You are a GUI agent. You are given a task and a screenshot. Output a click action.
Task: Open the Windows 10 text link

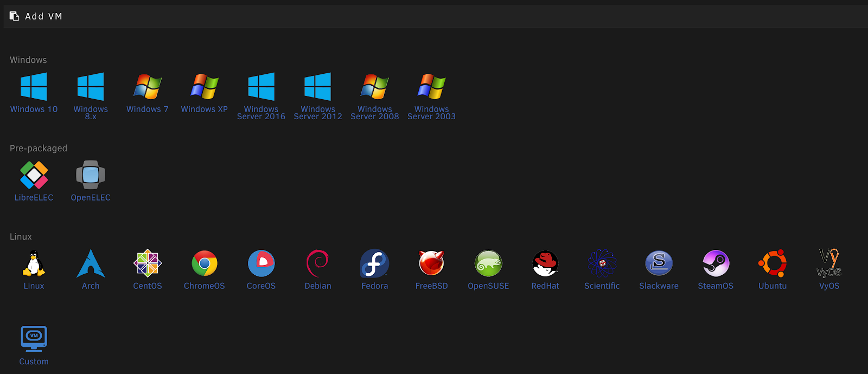coord(34,109)
